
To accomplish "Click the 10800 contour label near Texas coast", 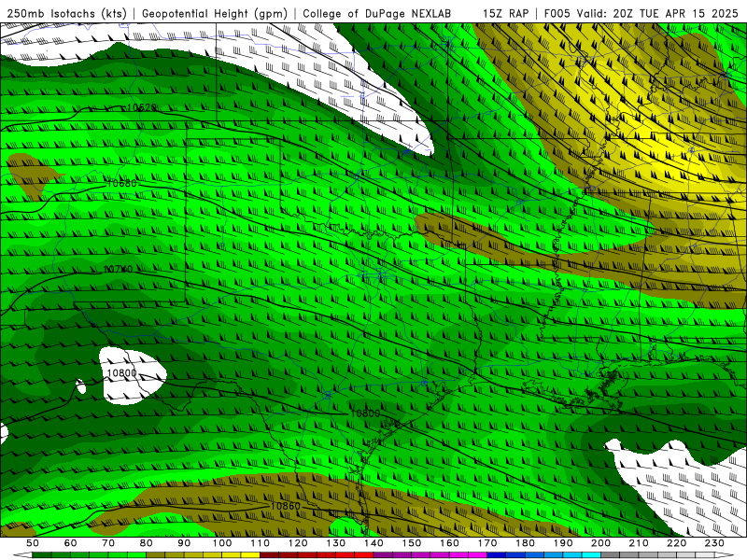I will (365, 413).
